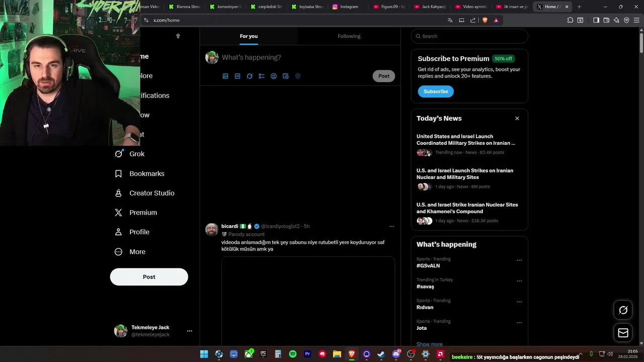Open the taskbar volume icon
The image size is (644, 362).
pos(610,354)
